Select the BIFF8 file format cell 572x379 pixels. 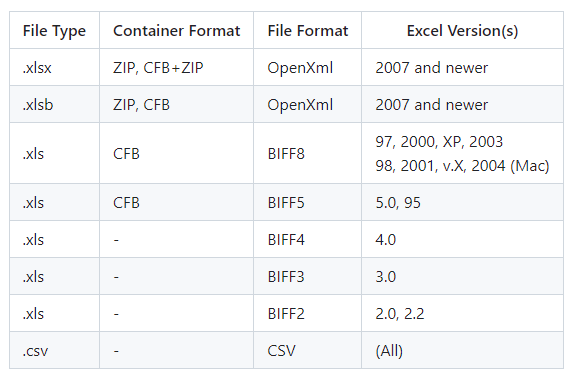point(308,154)
